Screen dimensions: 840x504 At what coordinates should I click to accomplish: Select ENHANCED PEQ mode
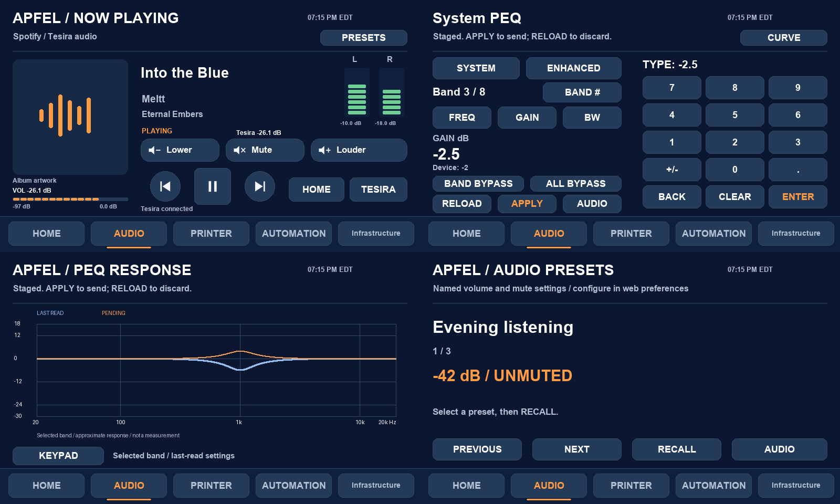coord(574,68)
